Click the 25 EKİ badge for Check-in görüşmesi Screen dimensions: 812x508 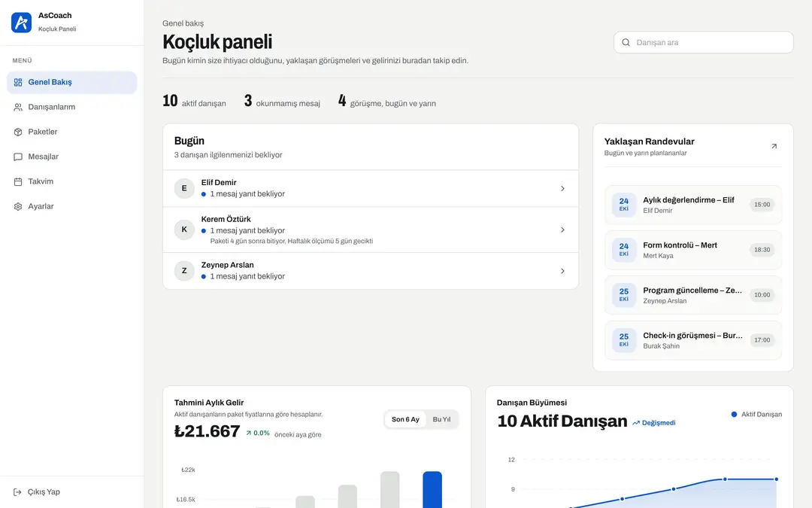[x=624, y=340]
